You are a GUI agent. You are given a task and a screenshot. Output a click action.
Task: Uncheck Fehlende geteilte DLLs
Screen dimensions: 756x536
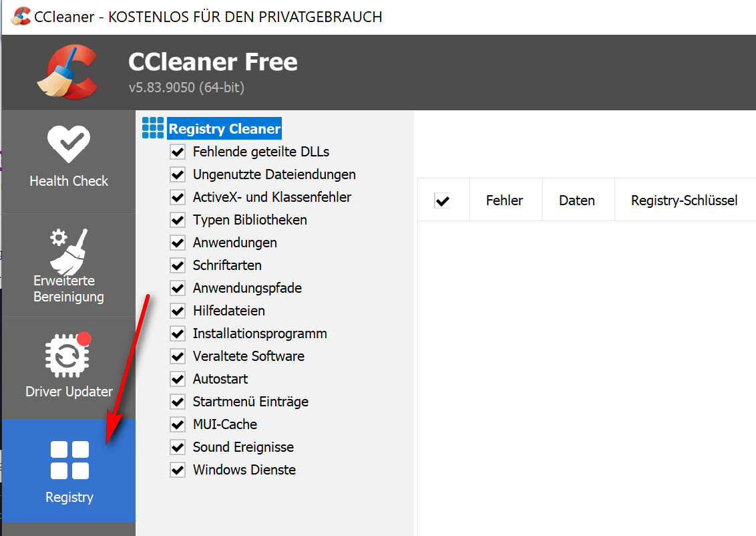(x=178, y=152)
